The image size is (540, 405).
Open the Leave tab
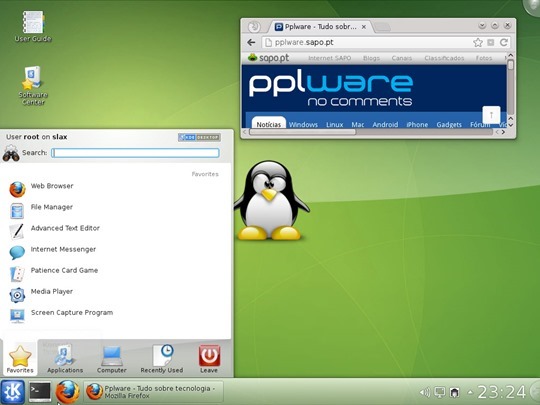point(209,359)
